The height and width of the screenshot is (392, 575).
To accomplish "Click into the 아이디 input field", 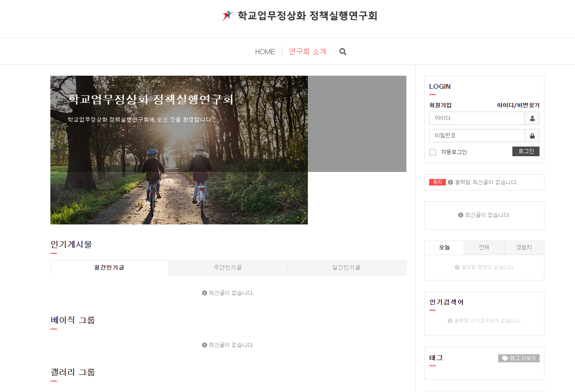I will pos(476,118).
